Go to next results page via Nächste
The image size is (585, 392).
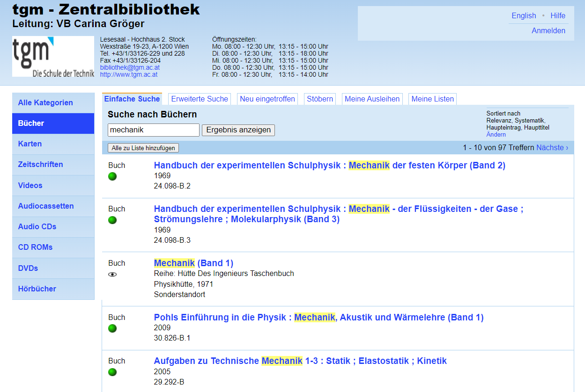pos(552,148)
